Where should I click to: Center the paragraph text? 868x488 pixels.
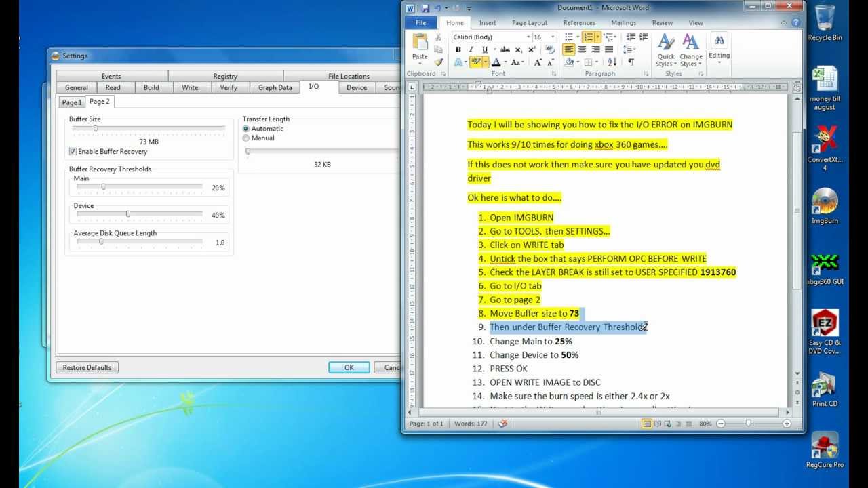[x=582, y=49]
